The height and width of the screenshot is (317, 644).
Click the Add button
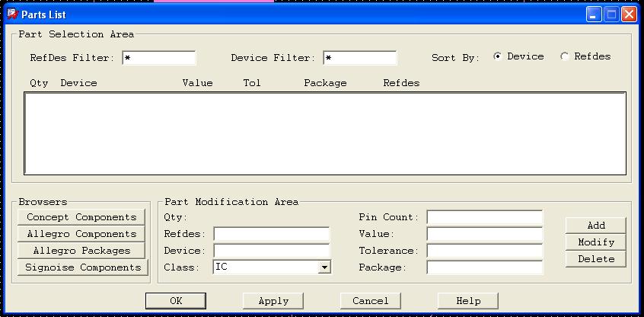point(595,226)
